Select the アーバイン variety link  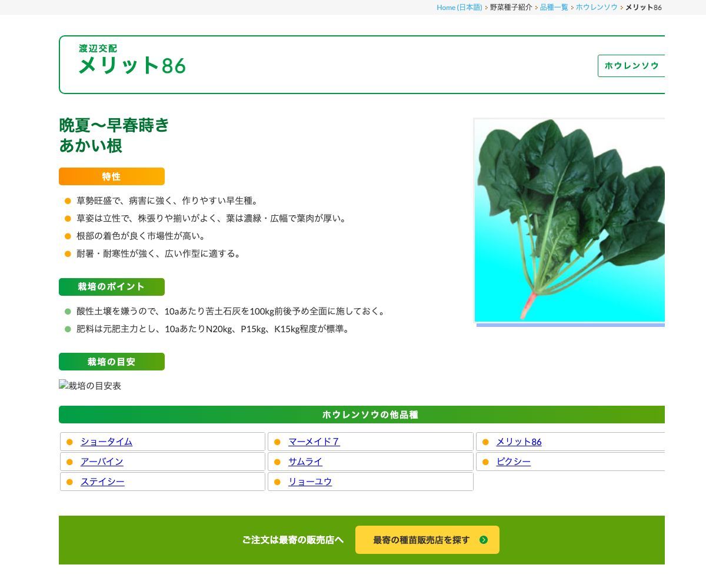tap(102, 462)
